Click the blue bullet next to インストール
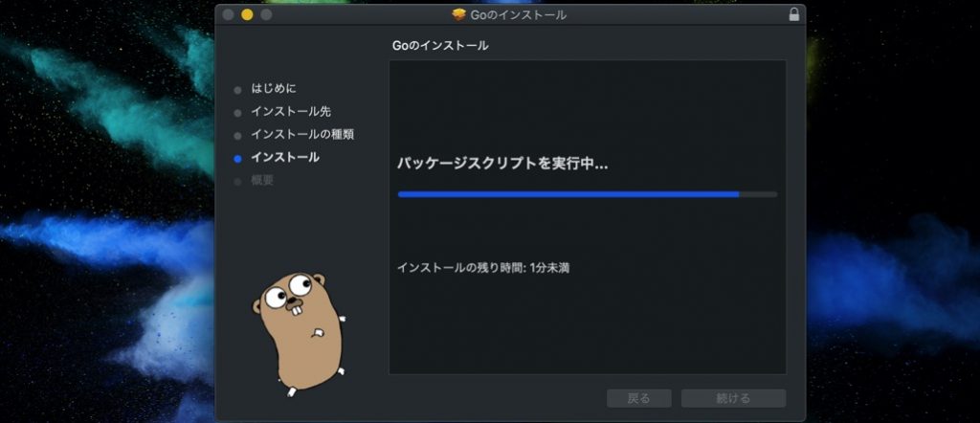Screen dimensions: 980x423 coord(237,159)
